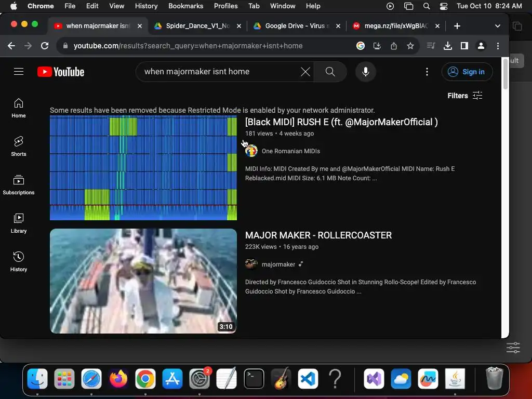Open Terminal from the Dock

254,379
